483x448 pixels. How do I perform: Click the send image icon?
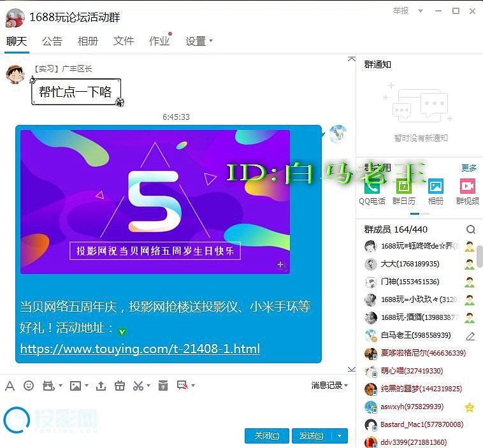[75, 386]
